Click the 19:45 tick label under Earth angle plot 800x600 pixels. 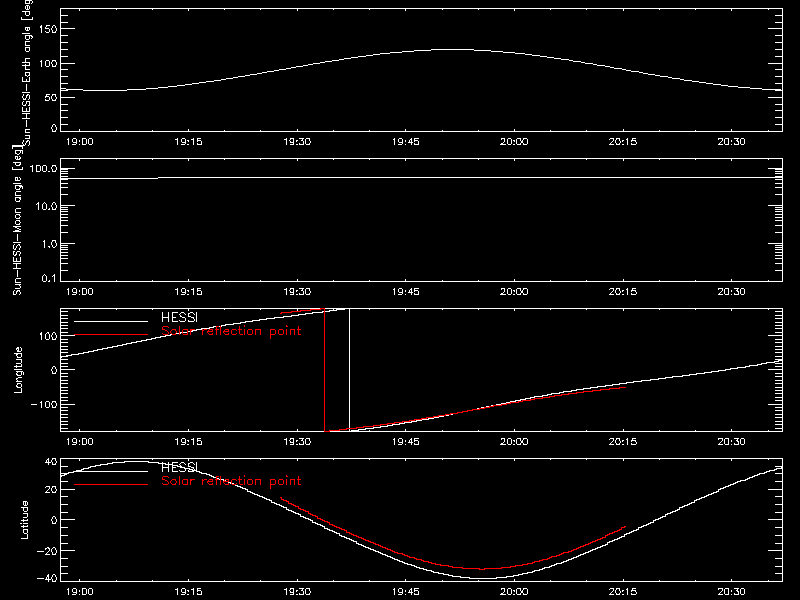tap(406, 142)
